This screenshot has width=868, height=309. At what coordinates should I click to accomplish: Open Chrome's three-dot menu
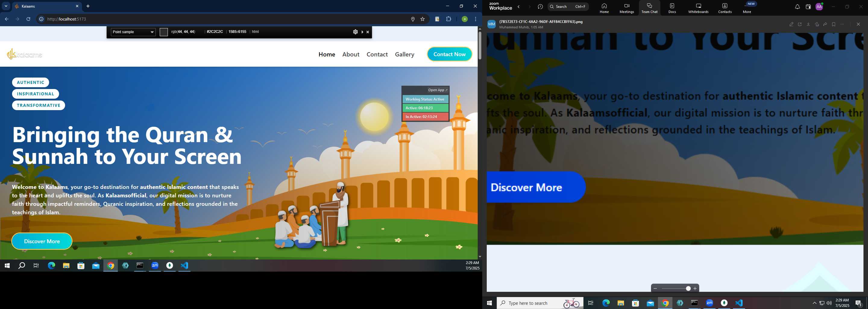pos(476,19)
